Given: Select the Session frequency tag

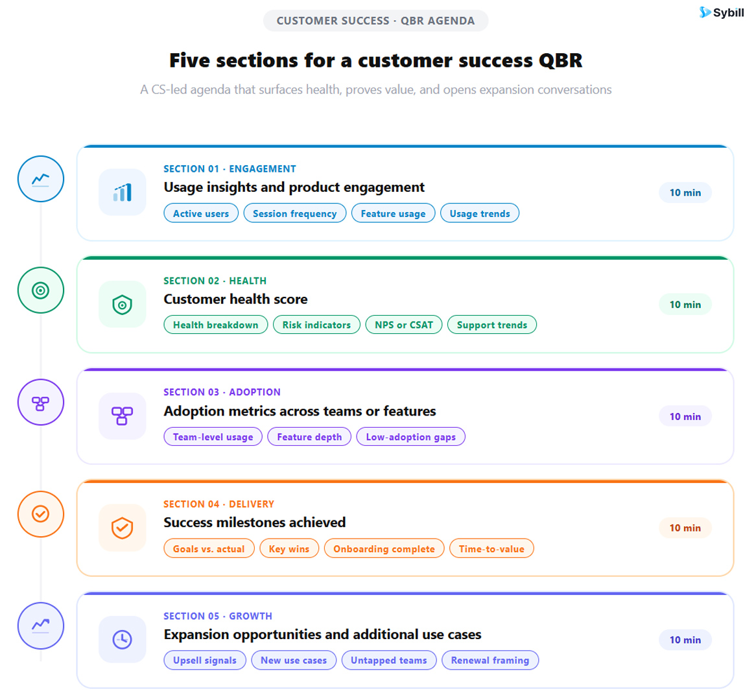Looking at the screenshot, I should (294, 214).
